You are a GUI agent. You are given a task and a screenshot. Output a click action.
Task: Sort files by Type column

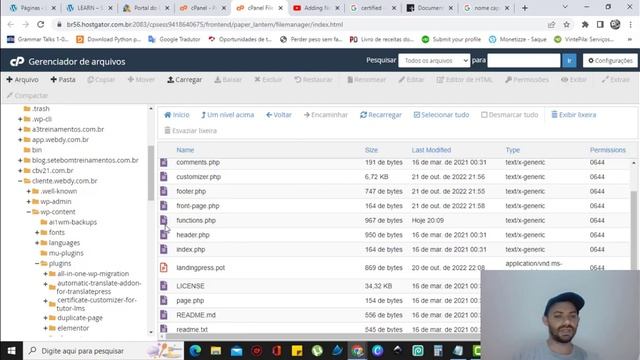513,150
